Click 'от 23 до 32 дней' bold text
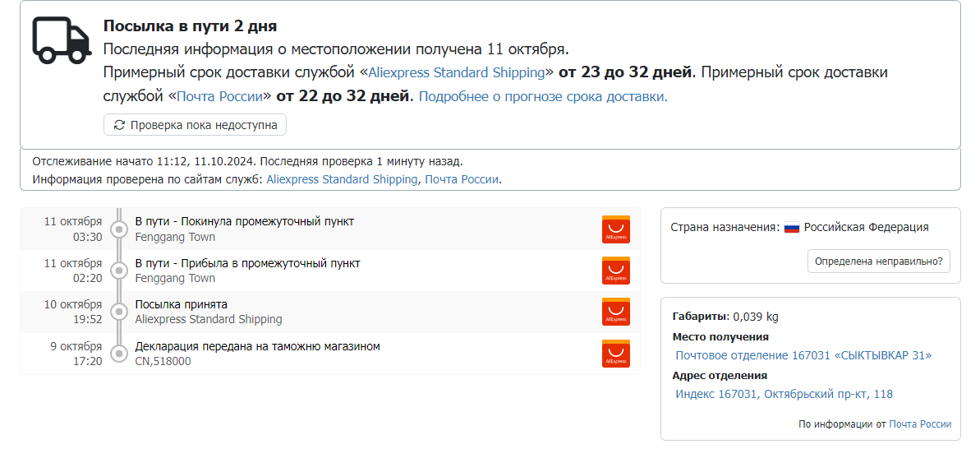 click(626, 72)
